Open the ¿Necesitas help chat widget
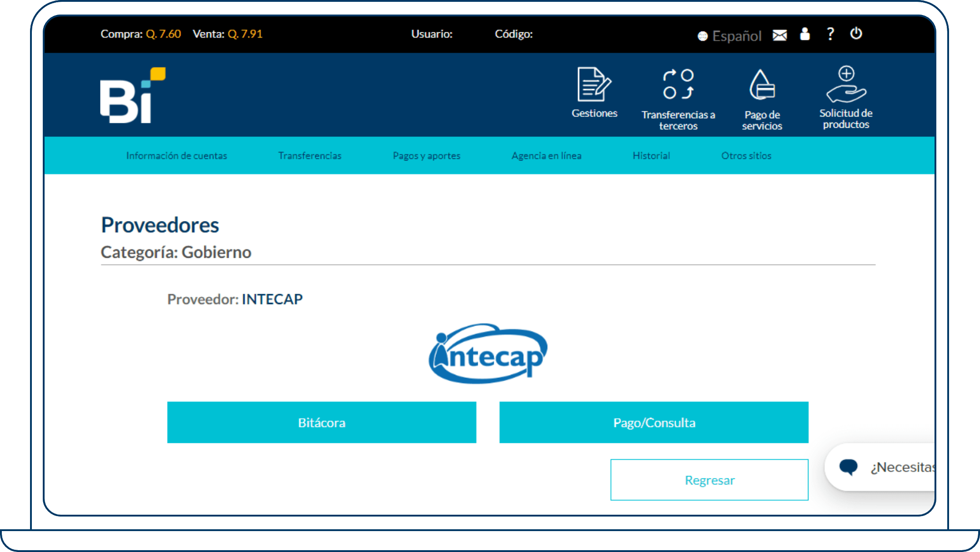 [880, 467]
